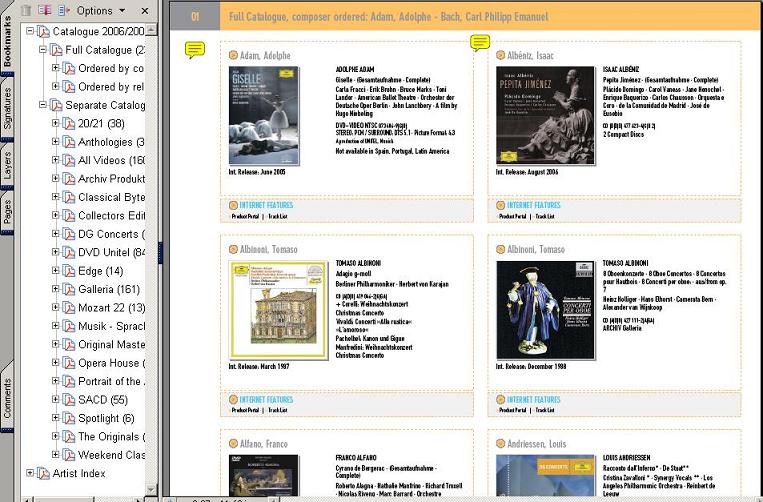The image size is (763, 502).
Task: Open Product Portal under Albinoni Adagio entry
Action: pos(245,410)
